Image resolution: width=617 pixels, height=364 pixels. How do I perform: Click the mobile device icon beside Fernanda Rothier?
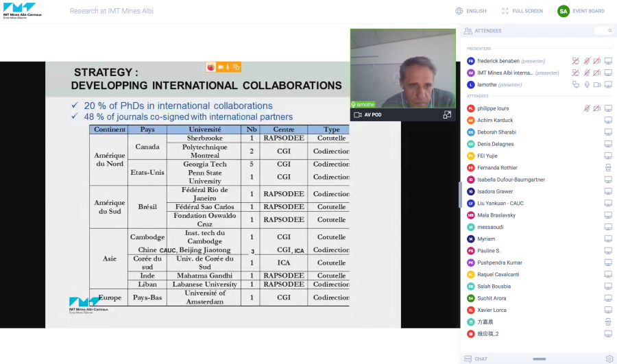[x=608, y=168]
